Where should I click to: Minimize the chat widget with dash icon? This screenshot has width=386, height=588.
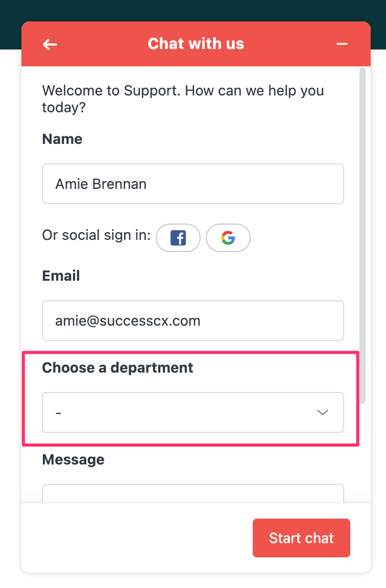[x=342, y=44]
